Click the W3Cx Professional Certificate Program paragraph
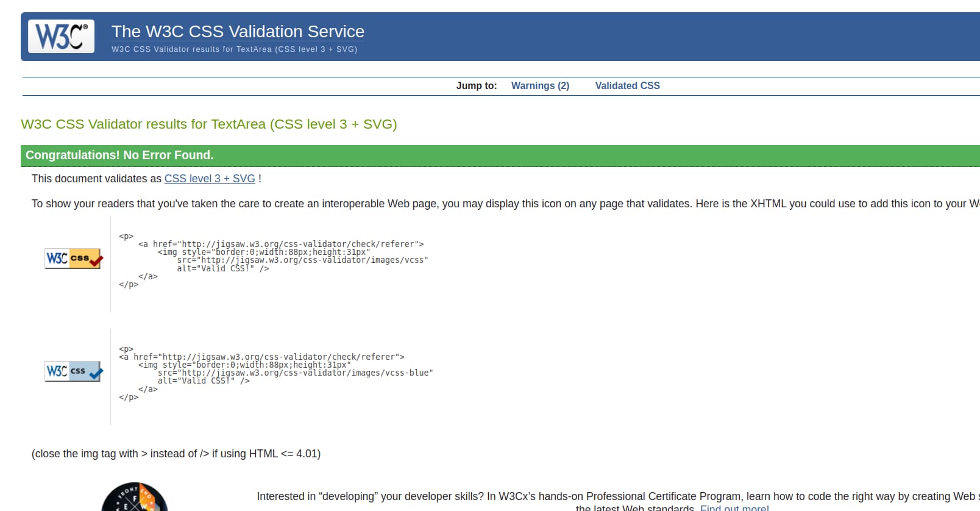Screen dimensions: 980x511 pos(618,501)
